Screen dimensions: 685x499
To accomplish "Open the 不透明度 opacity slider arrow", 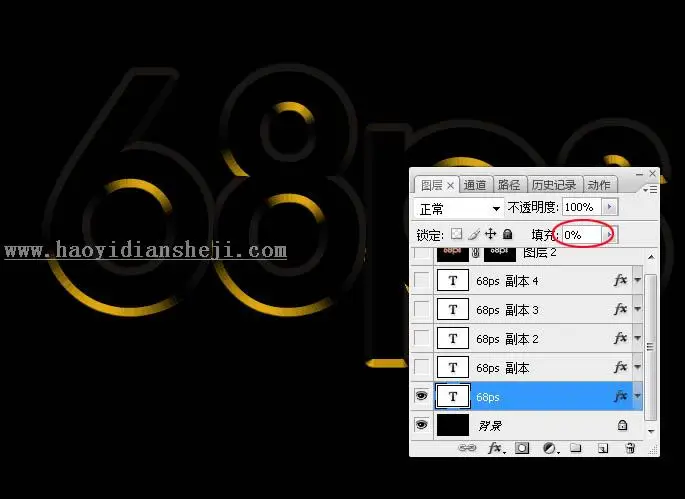I will pos(610,207).
